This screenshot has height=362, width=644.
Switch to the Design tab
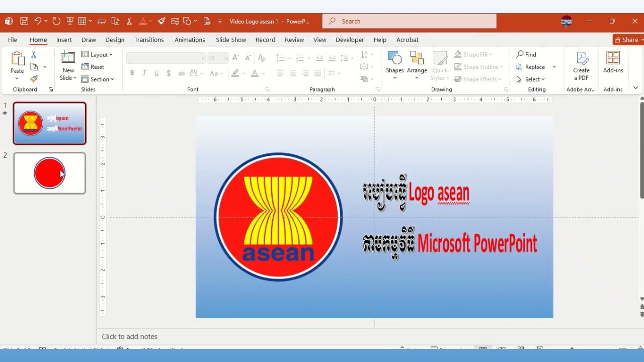[x=115, y=40]
